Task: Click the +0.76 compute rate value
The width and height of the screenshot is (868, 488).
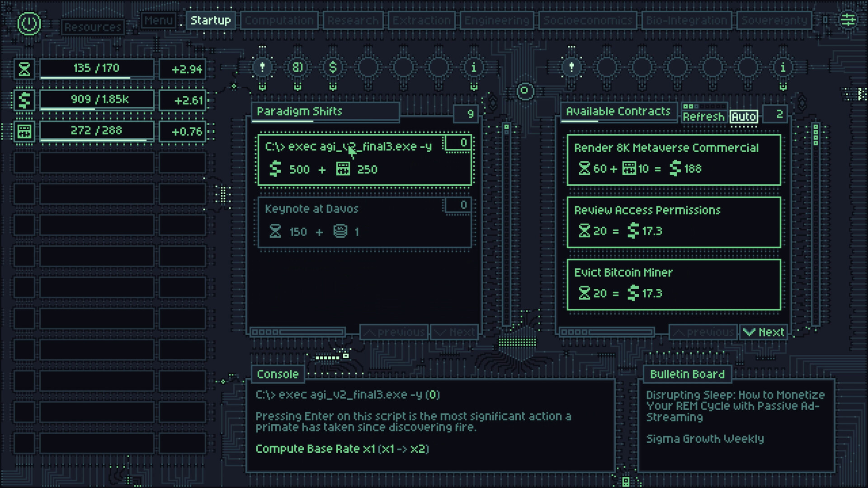Action: click(x=183, y=131)
